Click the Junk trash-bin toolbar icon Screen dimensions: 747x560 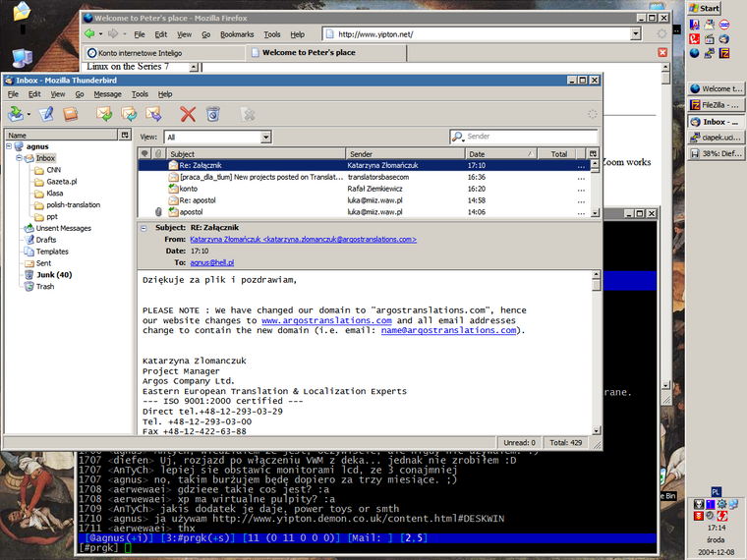tap(213, 114)
